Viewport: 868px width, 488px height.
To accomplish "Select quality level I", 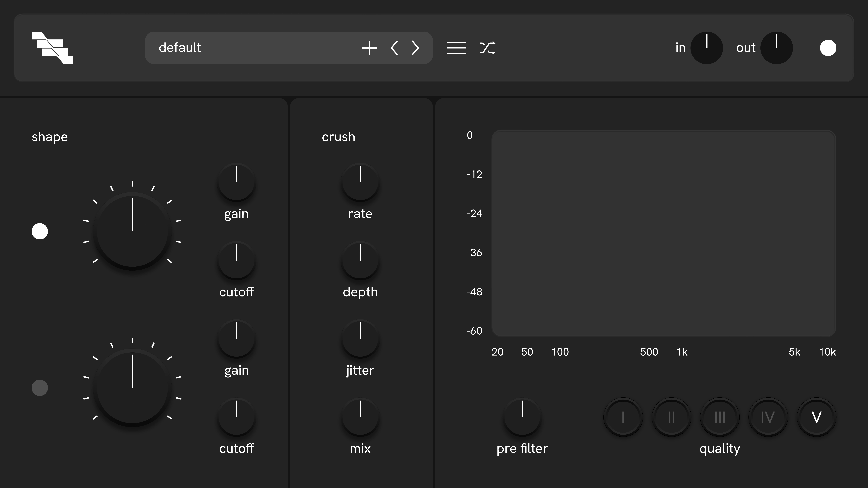I will coord(623,417).
